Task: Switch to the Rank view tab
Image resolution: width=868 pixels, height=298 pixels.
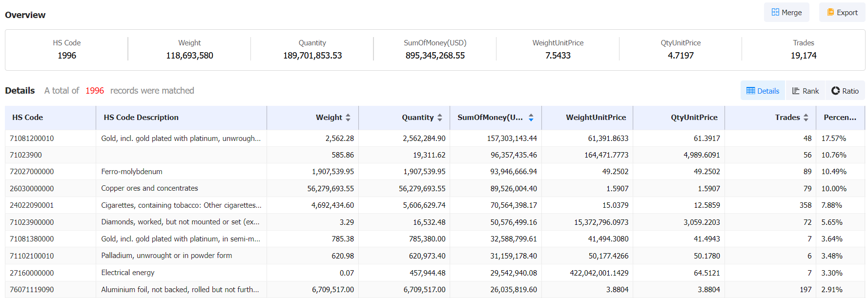Action: coord(805,91)
